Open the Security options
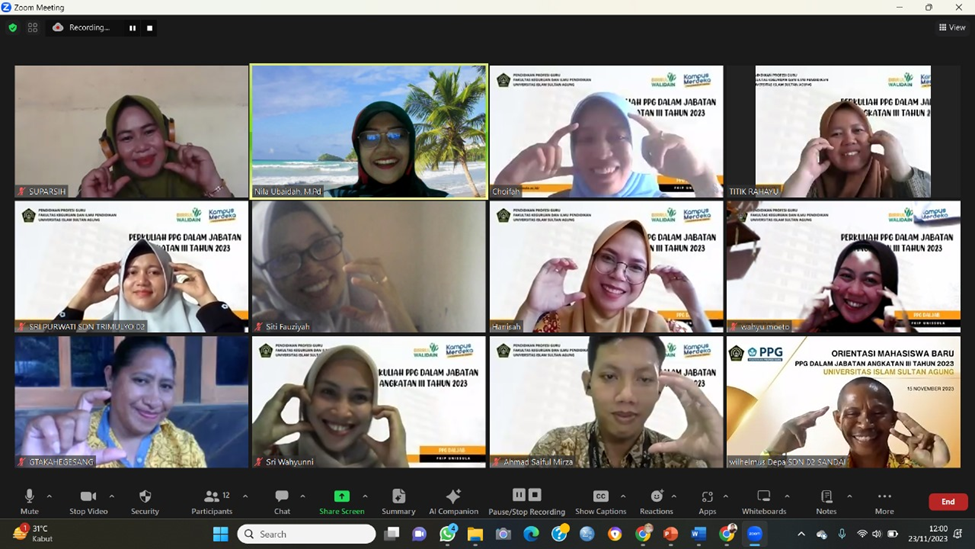 (145, 500)
